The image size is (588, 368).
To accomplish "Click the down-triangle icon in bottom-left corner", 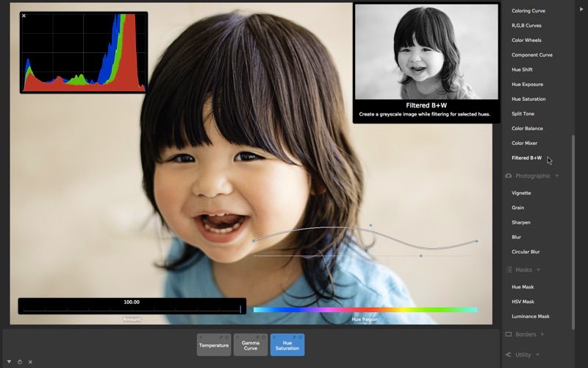I will point(9,361).
